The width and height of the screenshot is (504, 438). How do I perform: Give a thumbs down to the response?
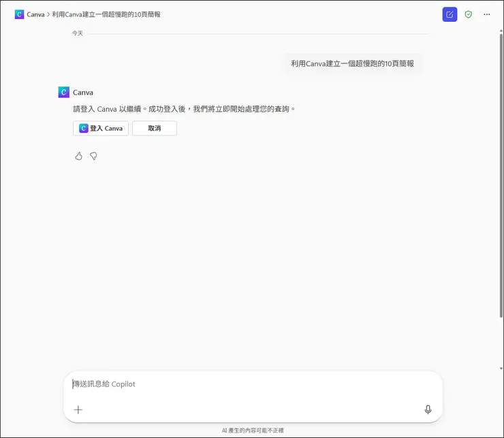[93, 156]
